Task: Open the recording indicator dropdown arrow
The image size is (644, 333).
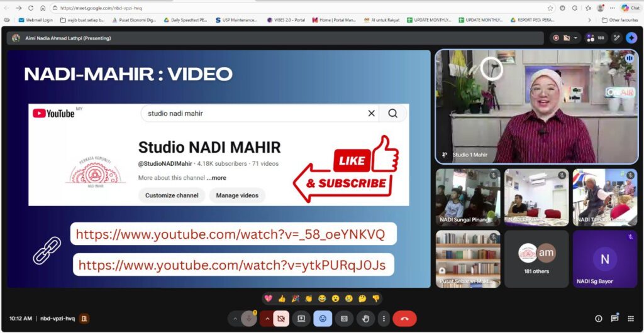Action: pyautogui.click(x=575, y=38)
